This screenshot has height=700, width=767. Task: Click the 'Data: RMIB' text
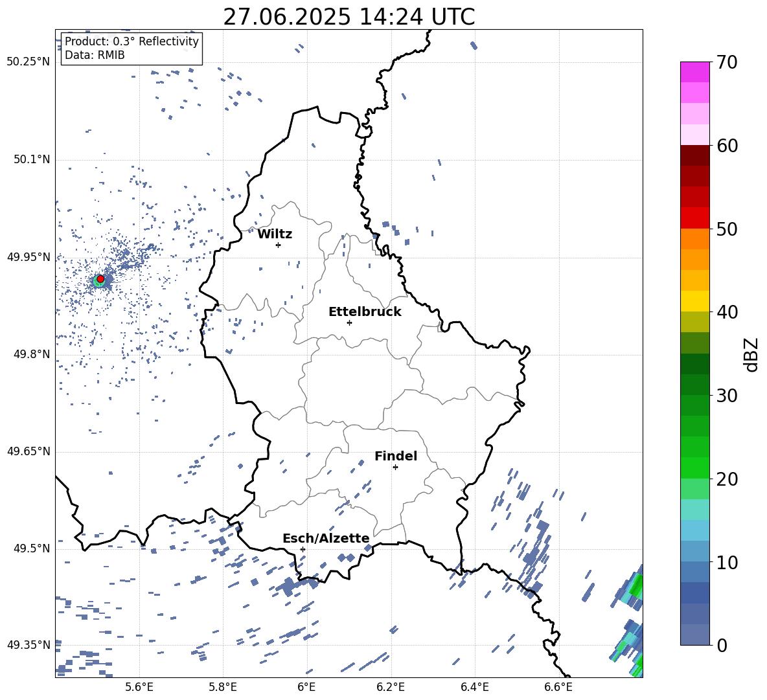pos(95,55)
